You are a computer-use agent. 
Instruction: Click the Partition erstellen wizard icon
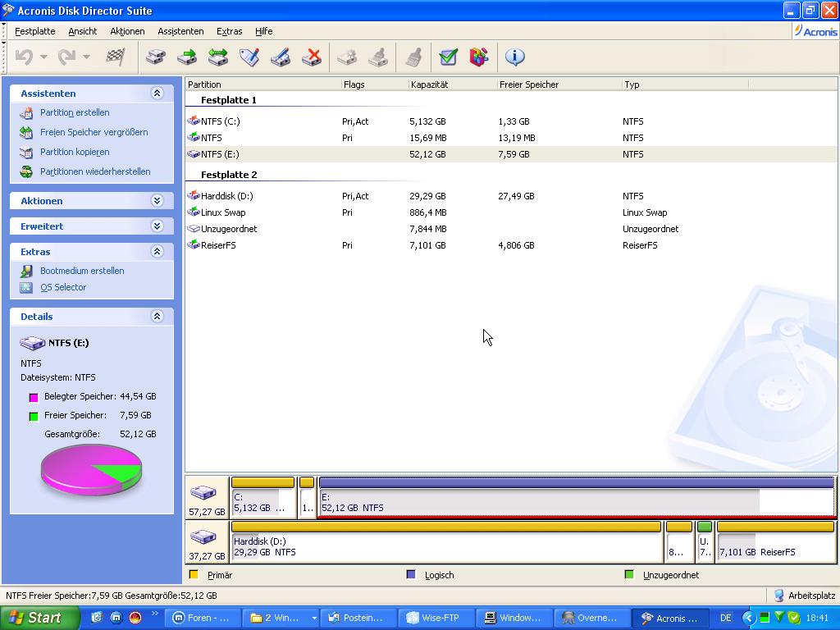click(x=26, y=113)
